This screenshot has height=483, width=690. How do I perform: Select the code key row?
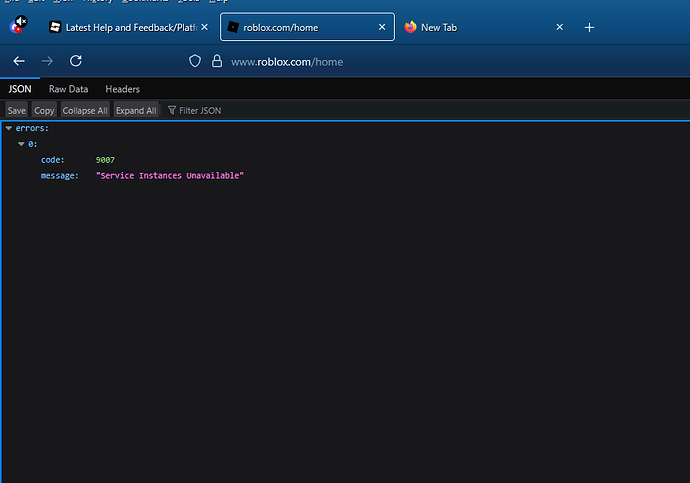click(52, 160)
